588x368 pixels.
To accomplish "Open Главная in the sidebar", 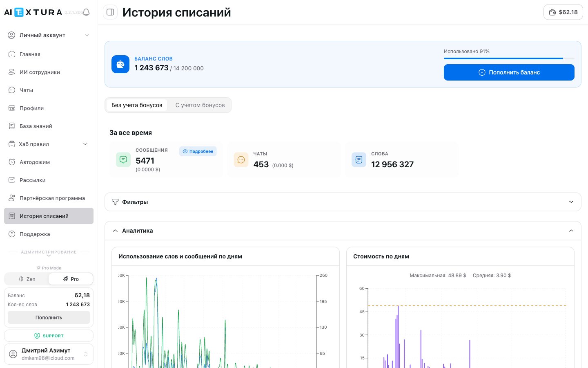I will coord(49,54).
